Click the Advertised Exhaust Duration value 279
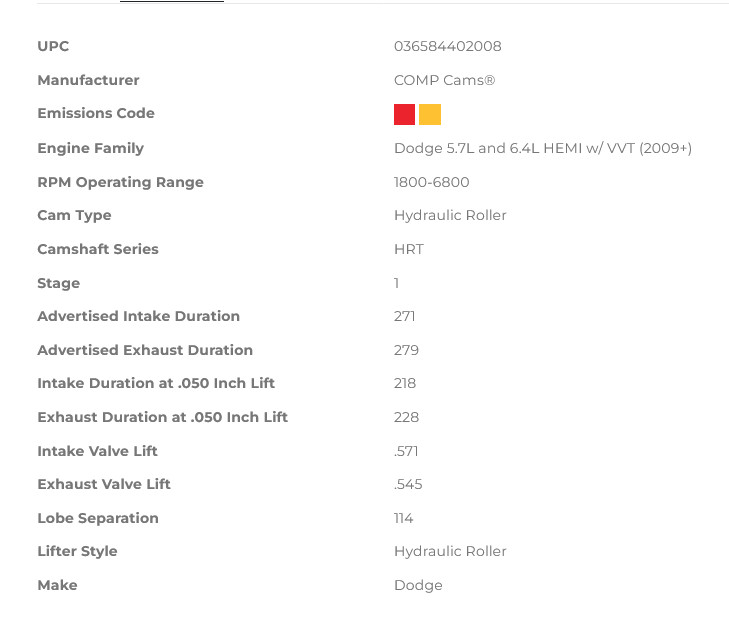Viewport: 729px width, 626px height. click(x=406, y=350)
